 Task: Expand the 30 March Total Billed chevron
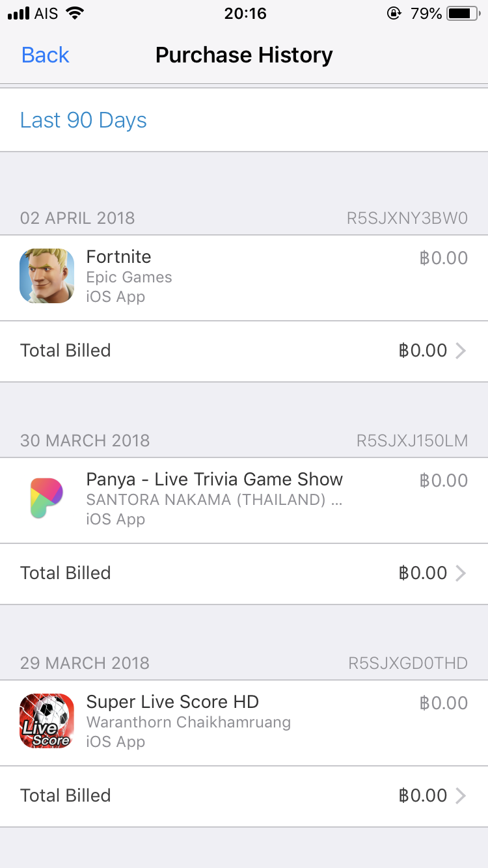(x=461, y=573)
